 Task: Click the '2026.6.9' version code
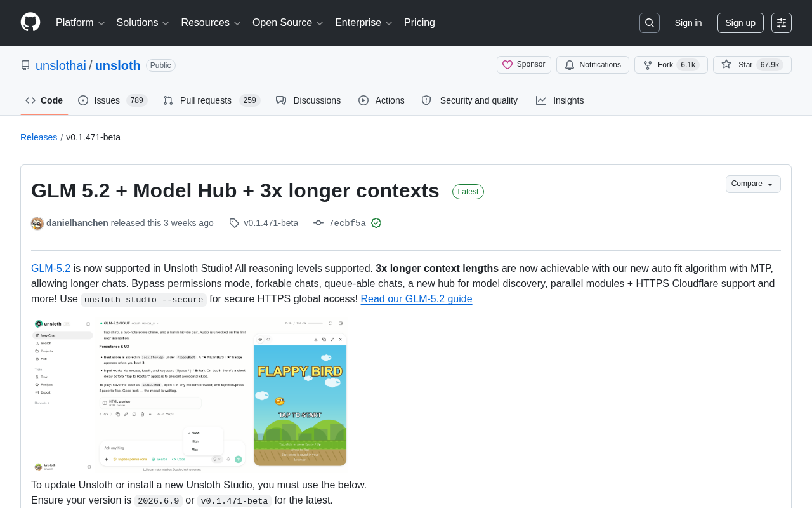159,501
